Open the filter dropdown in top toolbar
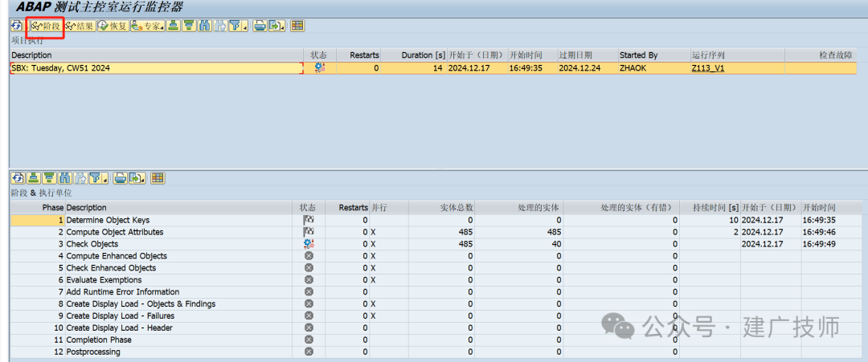Image resolution: width=868 pixels, height=362 pixels. point(238,26)
